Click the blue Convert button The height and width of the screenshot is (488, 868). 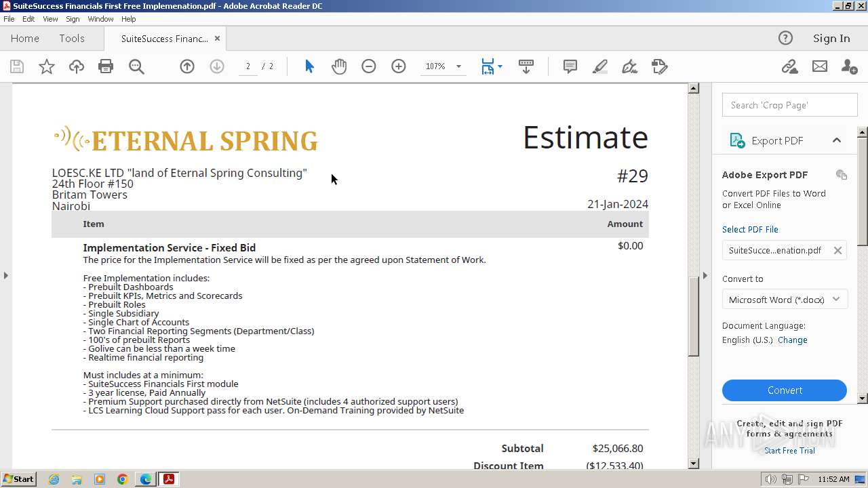tap(785, 390)
